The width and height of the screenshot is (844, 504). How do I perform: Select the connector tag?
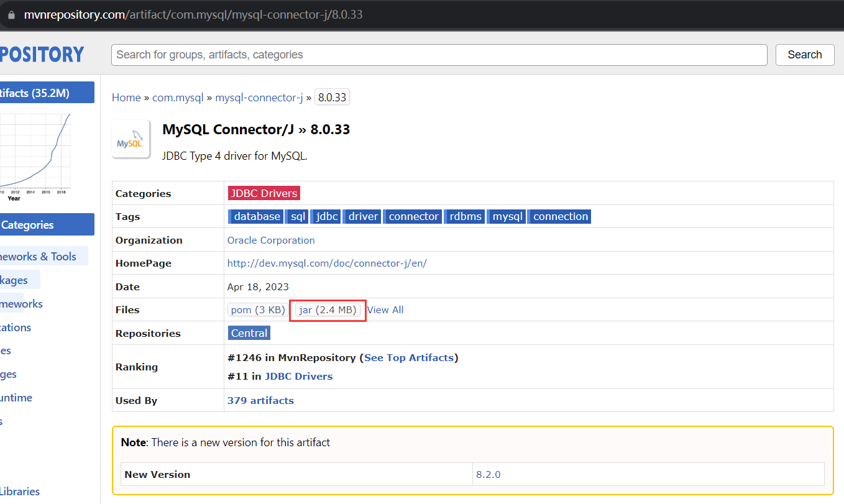click(x=413, y=216)
